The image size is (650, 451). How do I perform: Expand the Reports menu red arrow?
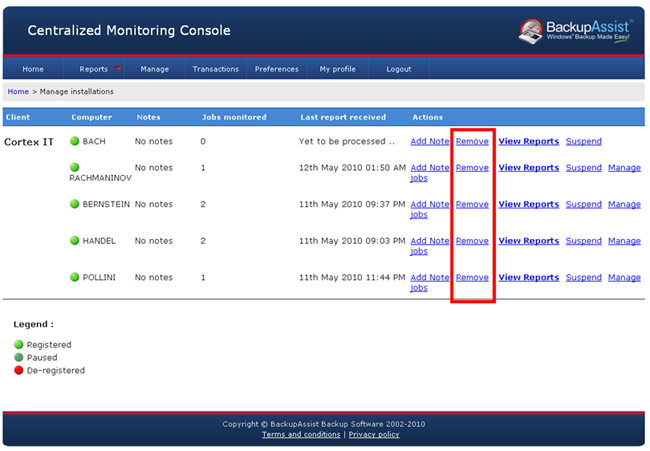click(118, 68)
